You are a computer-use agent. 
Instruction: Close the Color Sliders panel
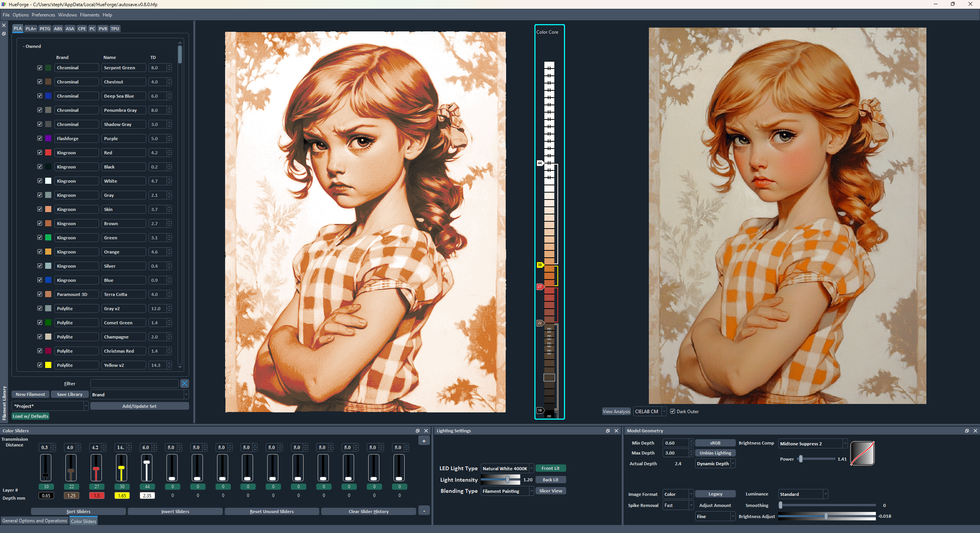click(x=426, y=431)
